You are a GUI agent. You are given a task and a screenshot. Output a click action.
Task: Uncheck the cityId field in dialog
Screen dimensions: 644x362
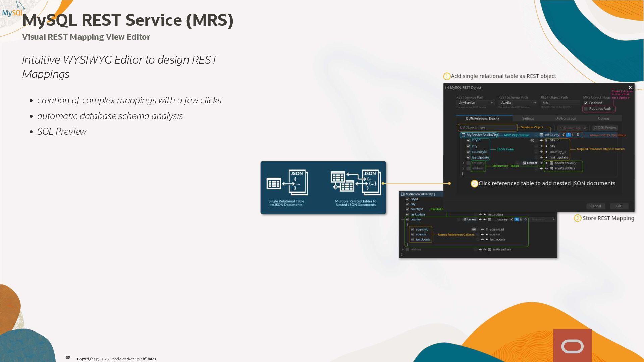[468, 140]
